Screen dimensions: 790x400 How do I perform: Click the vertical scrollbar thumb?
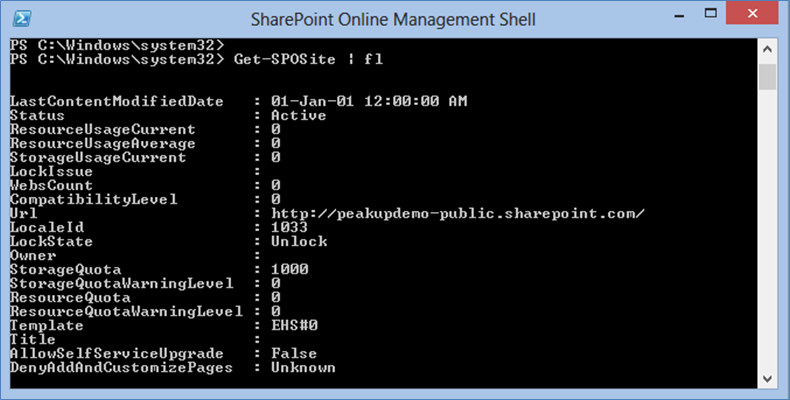tap(767, 77)
